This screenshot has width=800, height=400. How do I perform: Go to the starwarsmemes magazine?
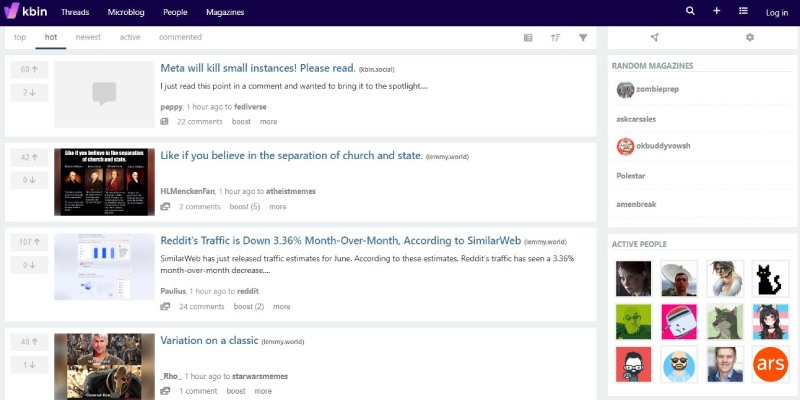pyautogui.click(x=260, y=377)
